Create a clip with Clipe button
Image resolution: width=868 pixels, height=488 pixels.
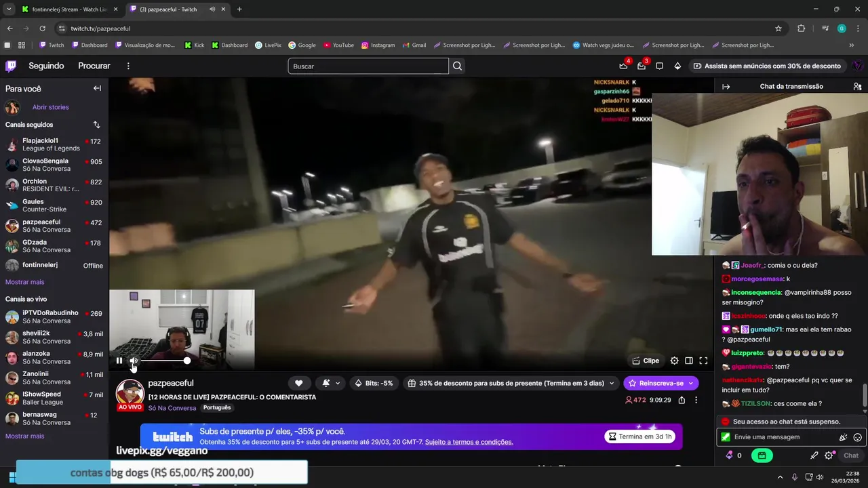tap(646, 361)
